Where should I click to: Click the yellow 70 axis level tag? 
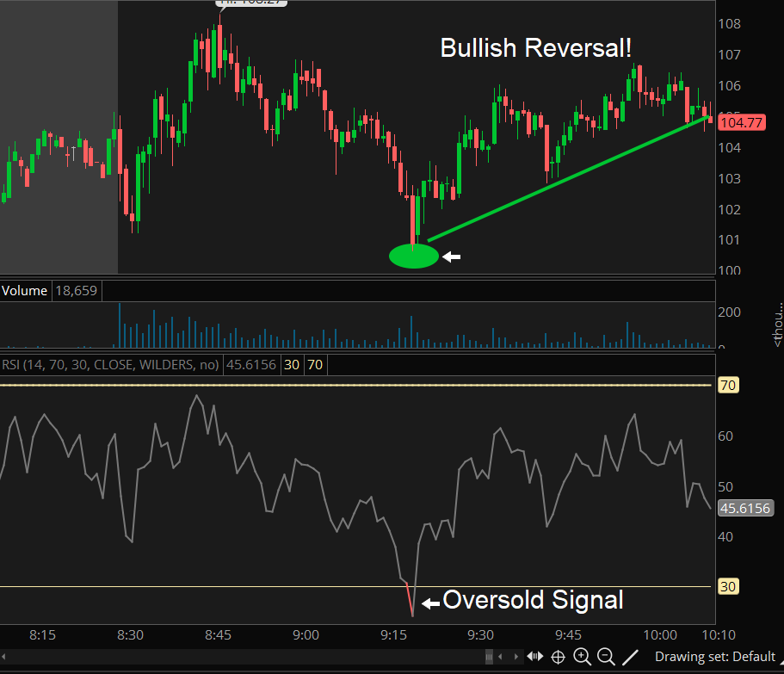728,385
